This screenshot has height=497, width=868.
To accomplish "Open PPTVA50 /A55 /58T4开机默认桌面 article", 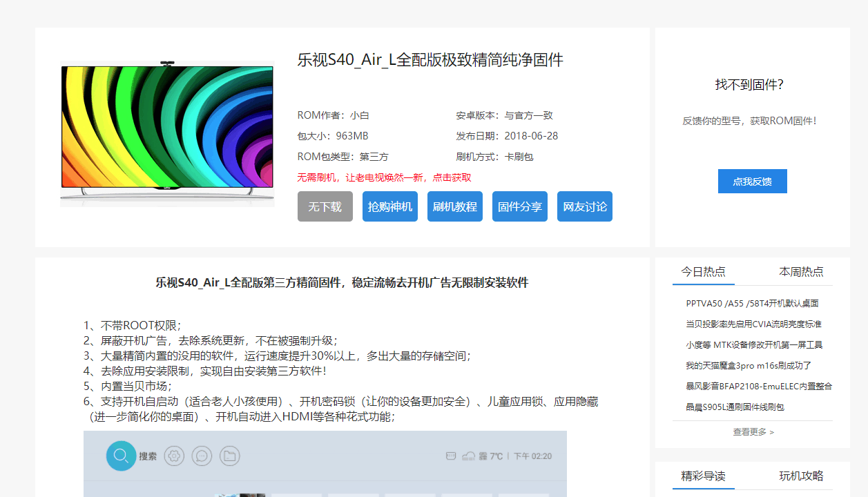I will pos(753,303).
